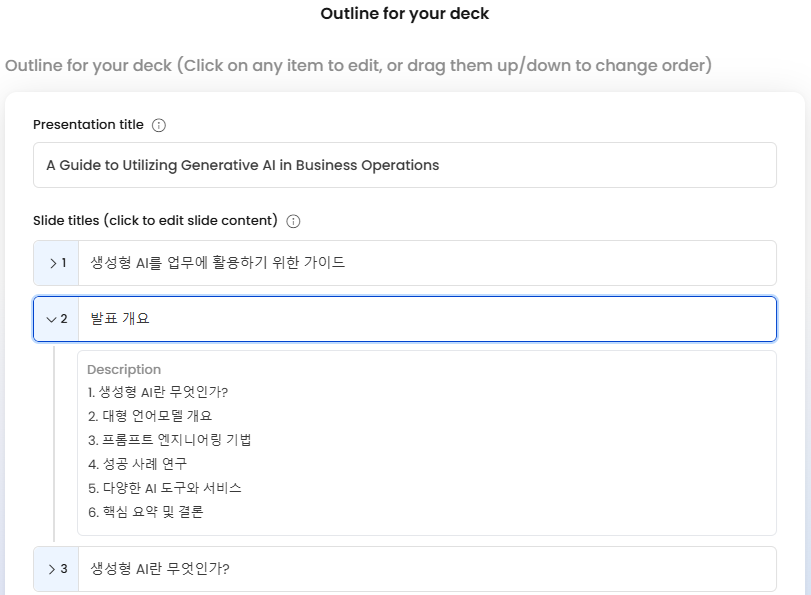The height and width of the screenshot is (595, 811).
Task: Select line '5. 다양한 AI 도구와 서비스'
Action: [x=165, y=488]
